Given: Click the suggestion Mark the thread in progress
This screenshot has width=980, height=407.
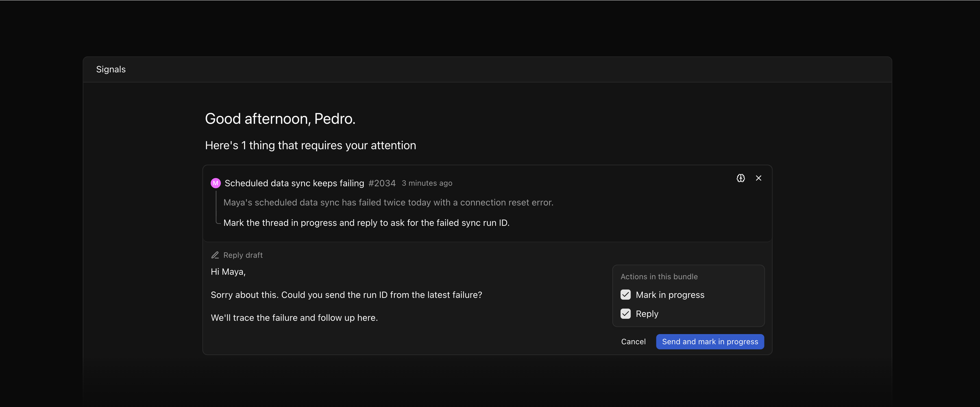Looking at the screenshot, I should (x=366, y=223).
